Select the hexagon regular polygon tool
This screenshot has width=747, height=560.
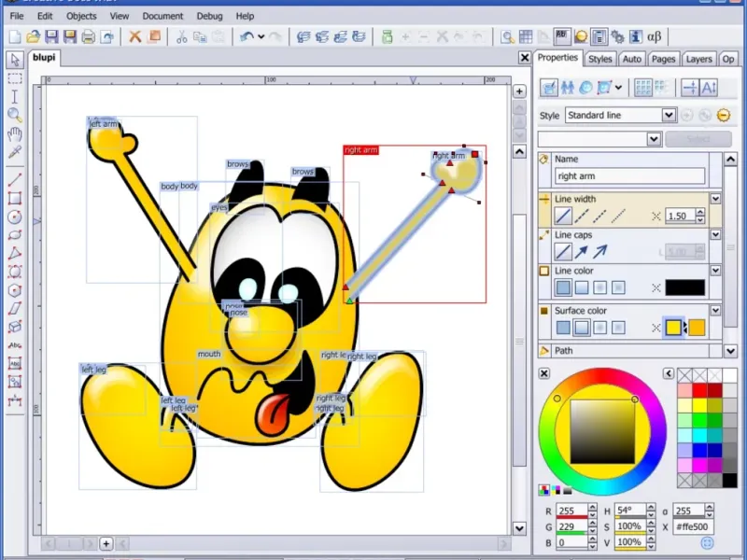pos(15,290)
